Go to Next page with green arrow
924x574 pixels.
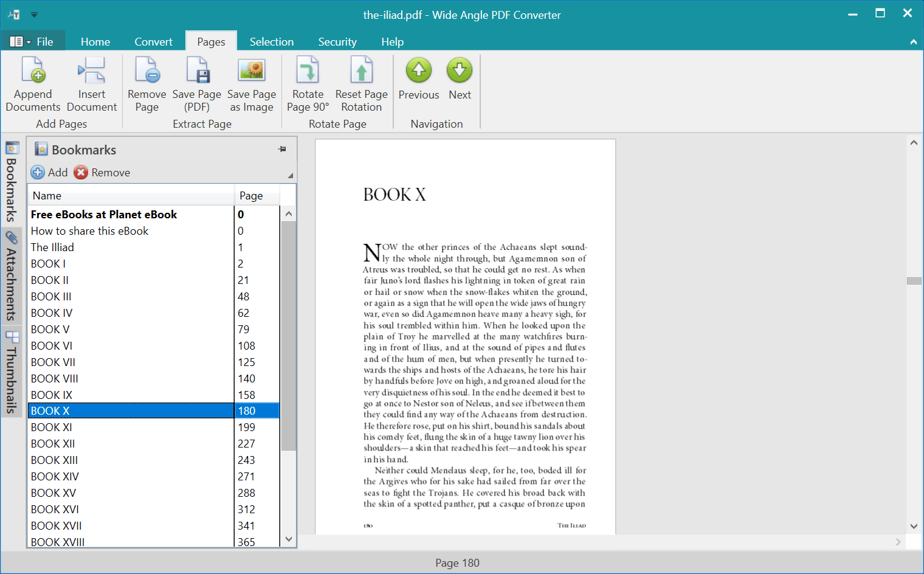[460, 70]
